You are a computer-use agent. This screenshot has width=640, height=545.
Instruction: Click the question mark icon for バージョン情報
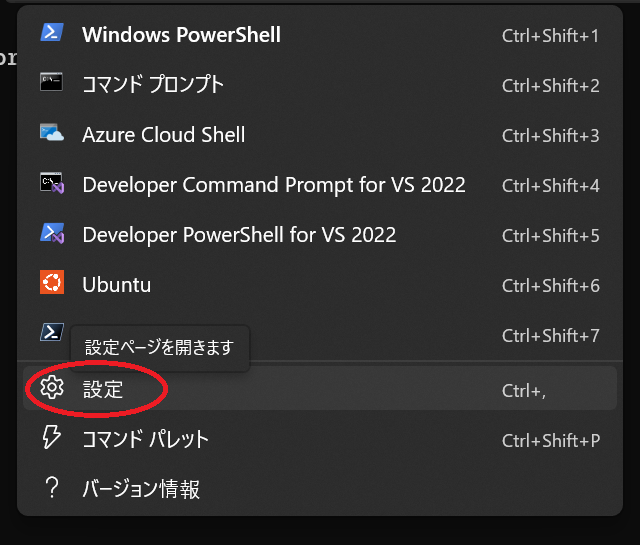click(x=52, y=487)
